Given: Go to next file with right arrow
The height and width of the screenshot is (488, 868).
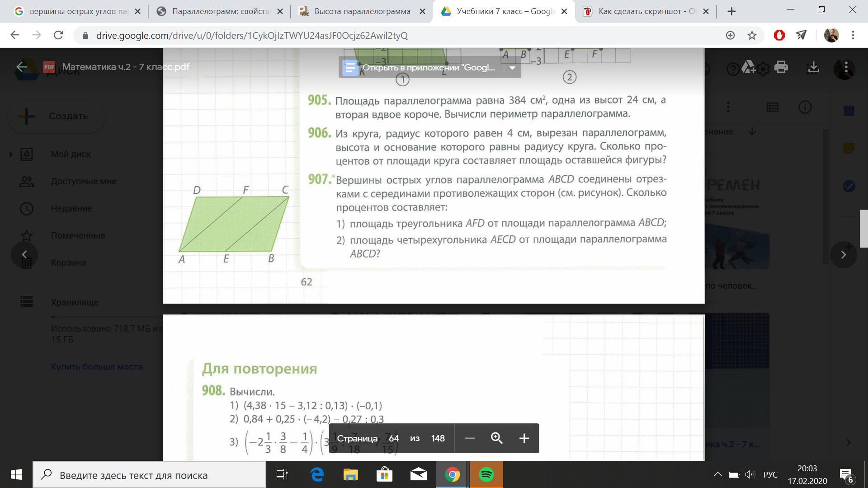Looking at the screenshot, I should (x=843, y=254).
